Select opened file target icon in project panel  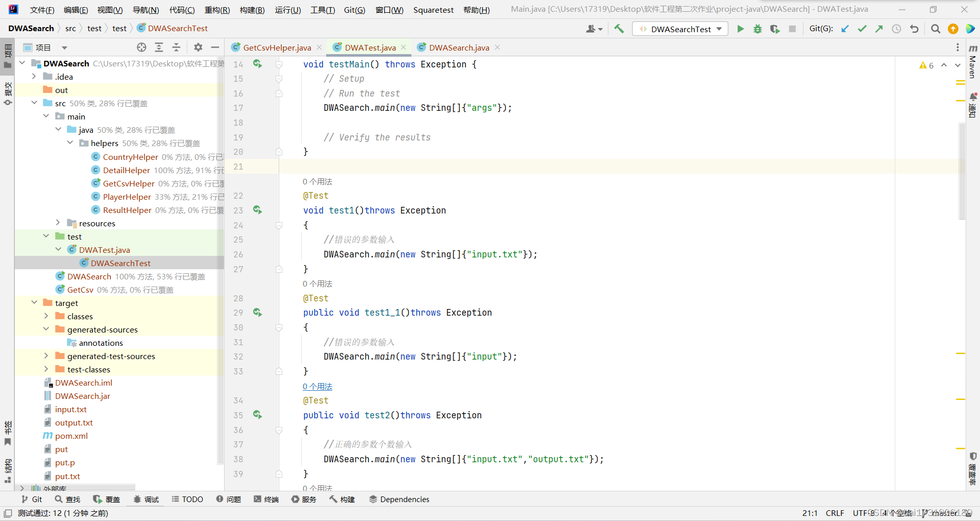click(141, 48)
